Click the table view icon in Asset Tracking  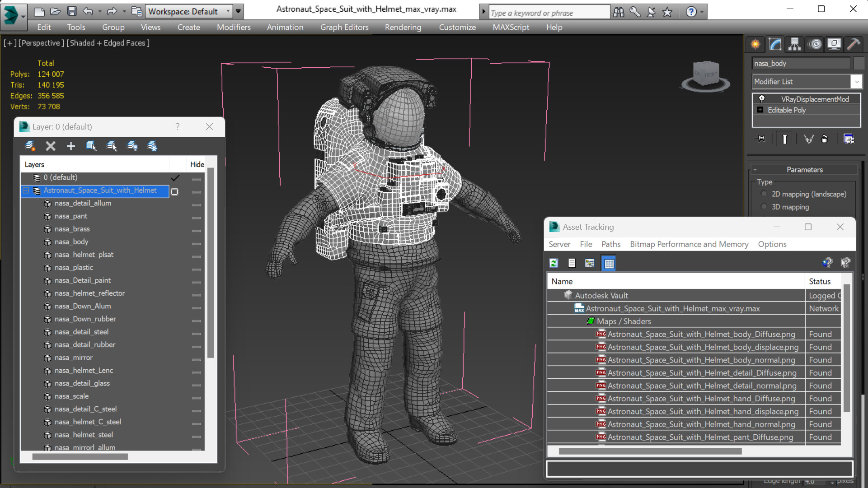click(x=609, y=263)
